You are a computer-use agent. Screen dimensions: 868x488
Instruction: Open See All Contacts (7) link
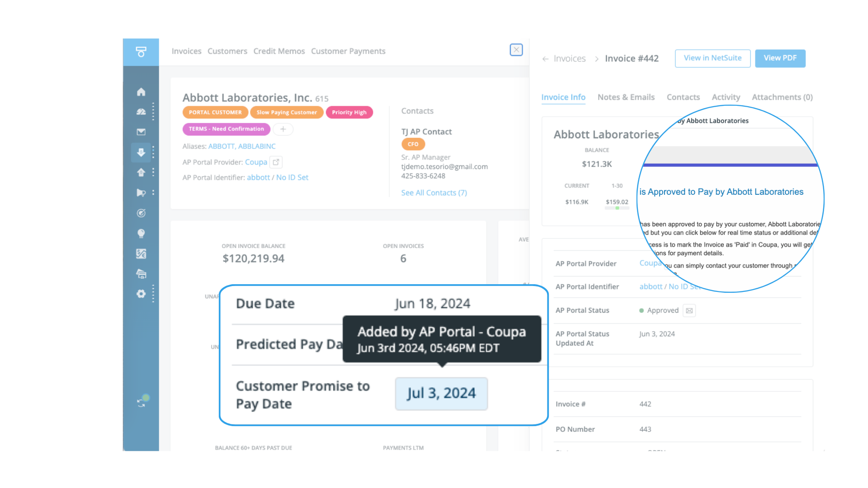click(x=434, y=193)
